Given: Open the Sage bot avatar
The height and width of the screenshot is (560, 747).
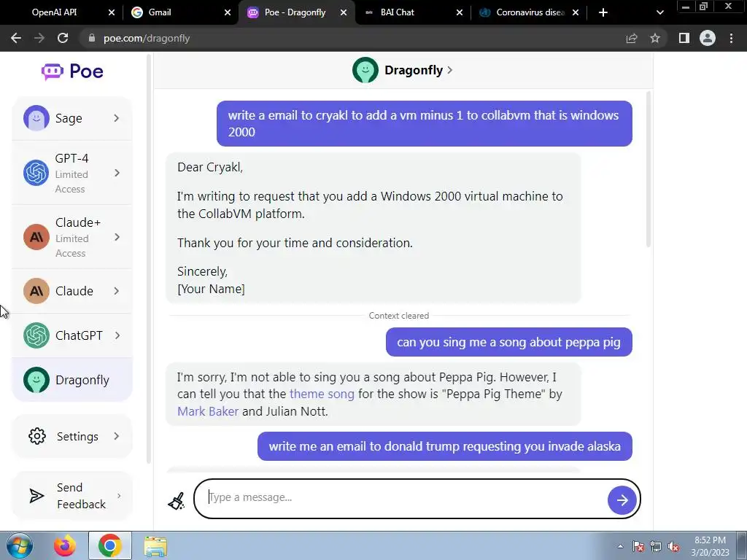Looking at the screenshot, I should click(36, 118).
